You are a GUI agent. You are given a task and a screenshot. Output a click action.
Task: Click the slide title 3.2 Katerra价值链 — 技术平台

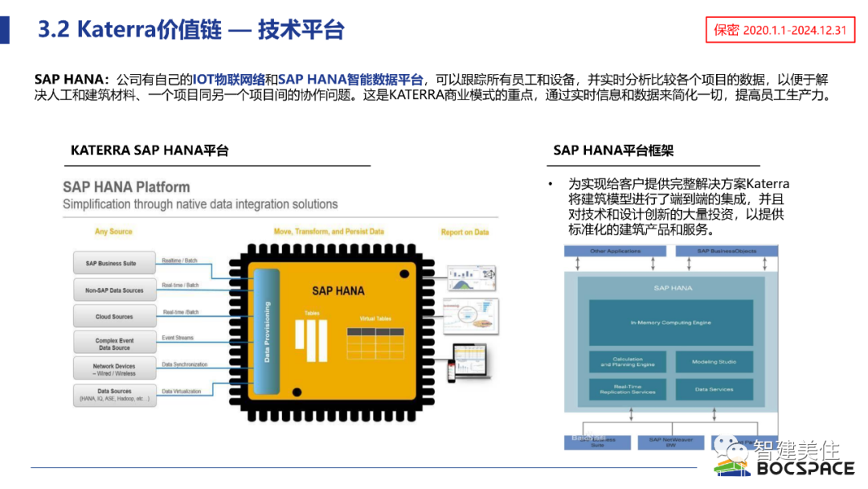click(x=191, y=29)
